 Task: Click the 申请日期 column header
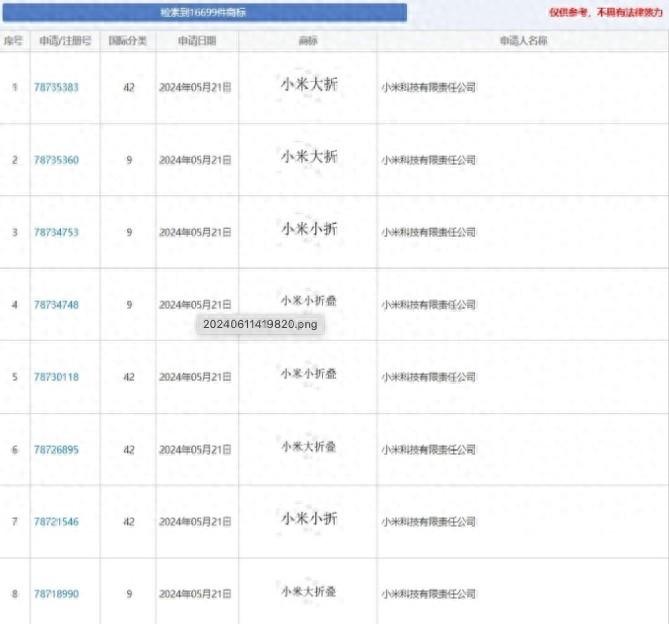[197, 41]
